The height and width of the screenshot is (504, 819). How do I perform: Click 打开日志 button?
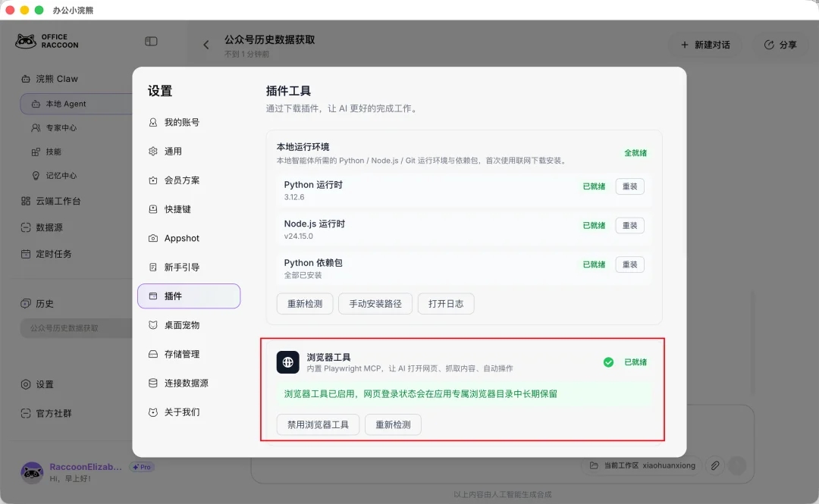tap(446, 304)
